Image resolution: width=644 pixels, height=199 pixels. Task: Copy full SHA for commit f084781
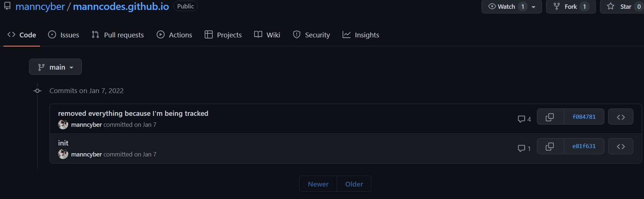click(550, 117)
